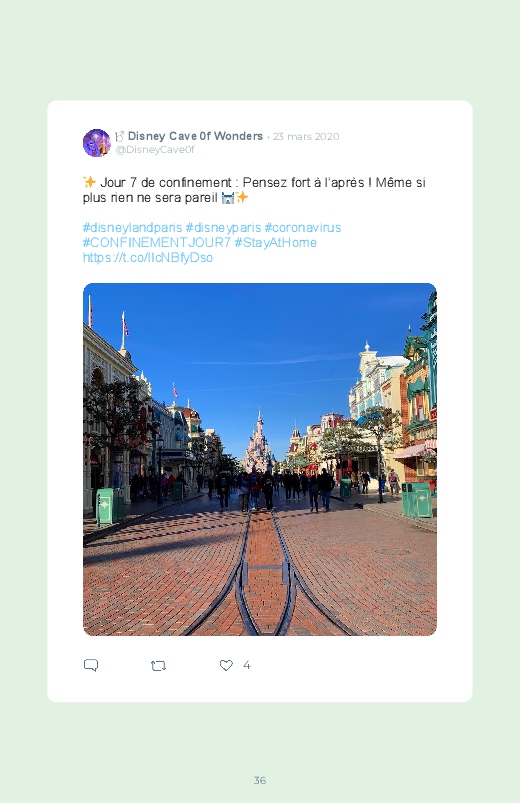Viewport: 520px width, 803px height.
Task: Enlarge the Main Street castle photo
Action: click(260, 459)
